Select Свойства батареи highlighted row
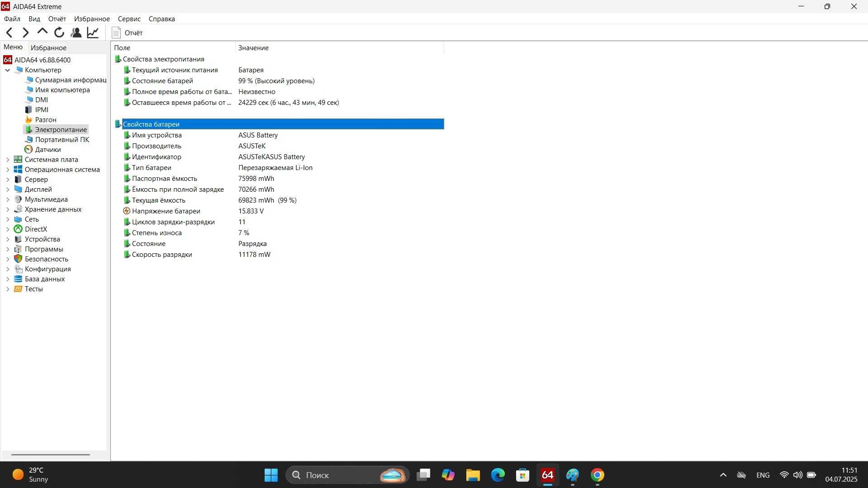Image resolution: width=868 pixels, height=488 pixels. tap(279, 124)
